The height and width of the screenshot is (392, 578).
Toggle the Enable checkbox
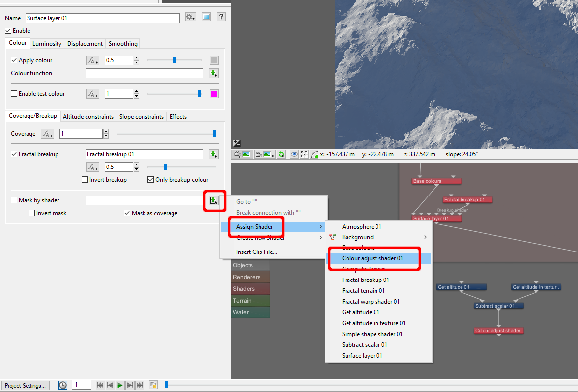(x=8, y=31)
